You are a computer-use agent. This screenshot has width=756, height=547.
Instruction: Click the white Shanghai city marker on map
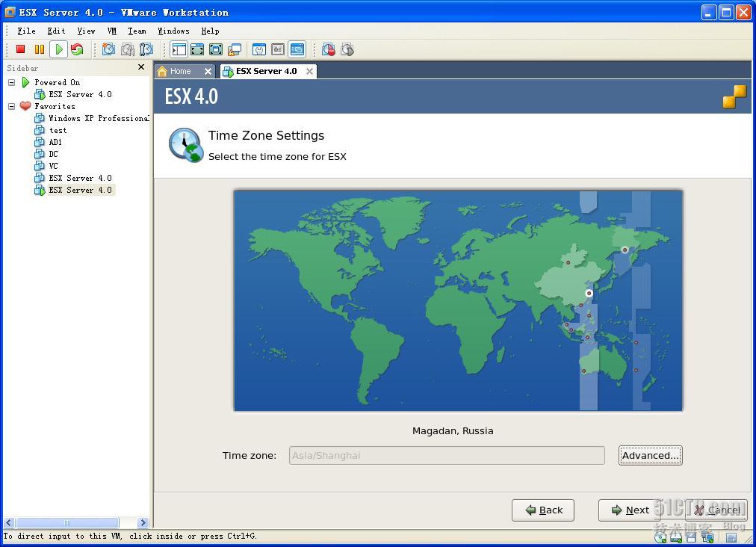tap(589, 293)
